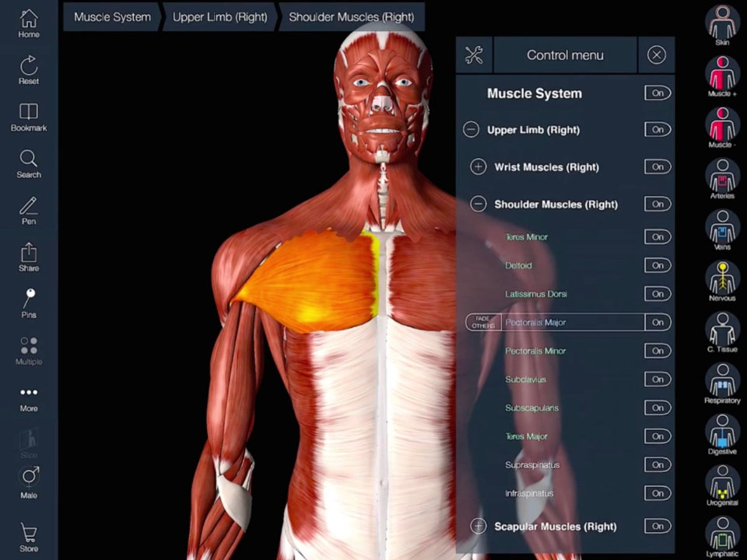The image size is (747, 560).
Task: Select Pectoralis Minor in the list
Action: click(x=535, y=351)
